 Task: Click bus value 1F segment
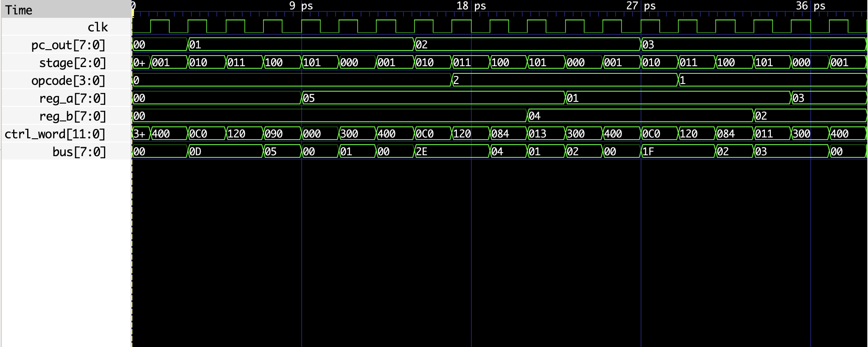point(678,151)
